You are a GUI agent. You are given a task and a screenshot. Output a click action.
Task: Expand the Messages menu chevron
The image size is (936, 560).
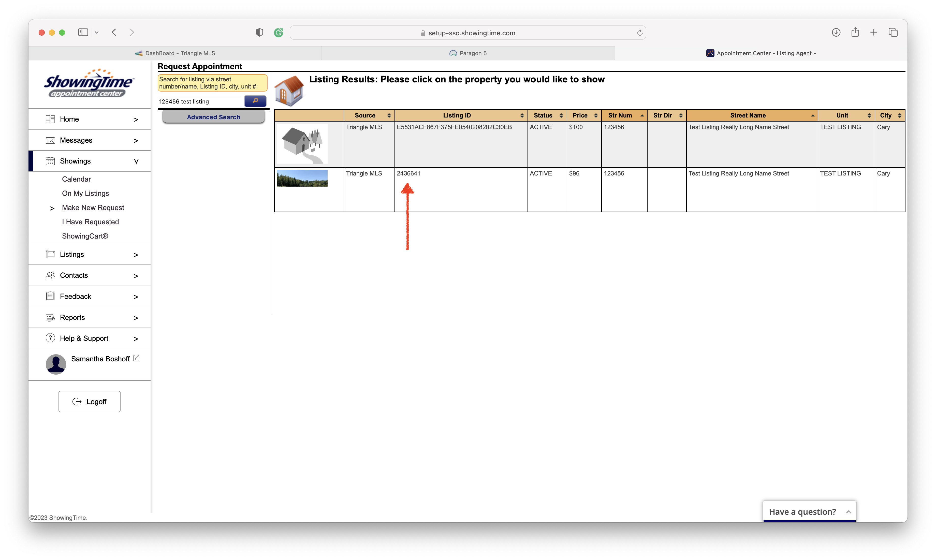[x=136, y=141]
